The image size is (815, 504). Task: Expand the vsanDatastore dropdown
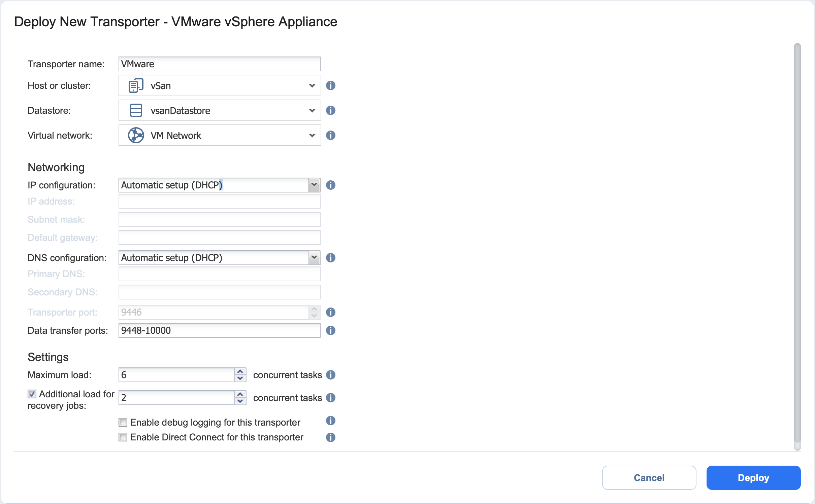[x=312, y=110]
